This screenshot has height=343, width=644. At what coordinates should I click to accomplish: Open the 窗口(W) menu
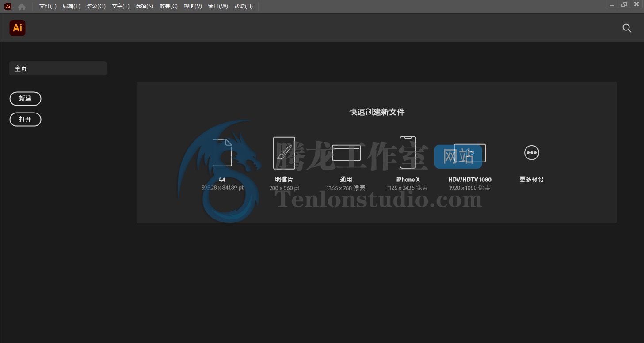point(218,6)
